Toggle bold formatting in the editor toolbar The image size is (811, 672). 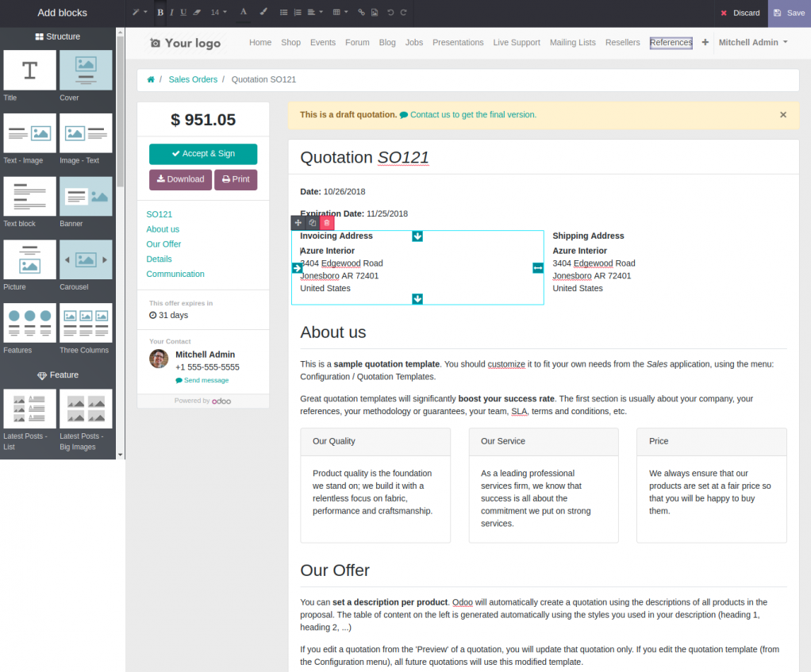(x=160, y=12)
